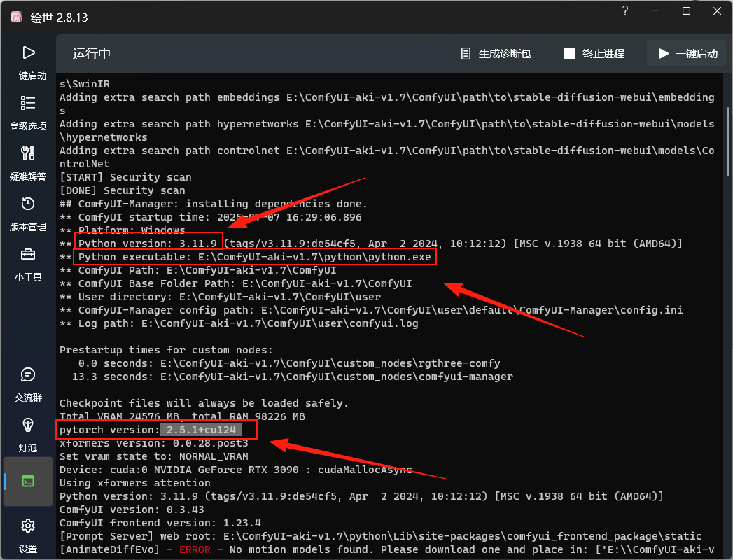Click line 'xformers version: 0.0.28.post3'
733x560 pixels.
(x=154, y=443)
